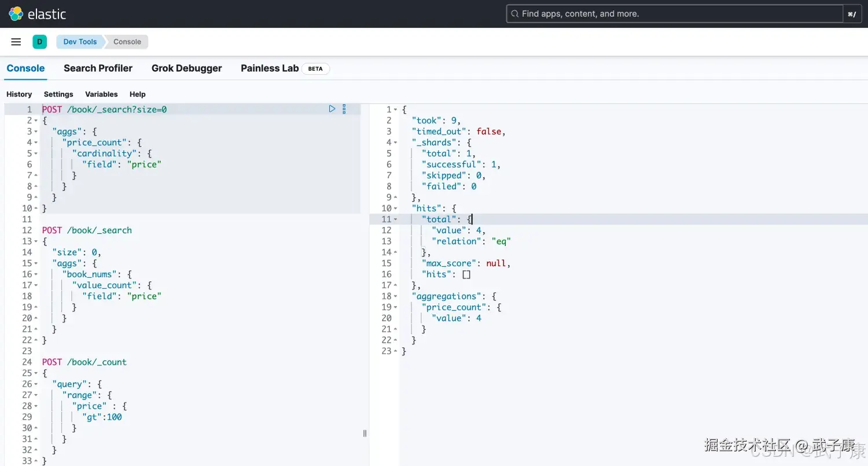Screen dimensions: 868x466
Task: Open request options three-dot menu
Action: (344, 109)
